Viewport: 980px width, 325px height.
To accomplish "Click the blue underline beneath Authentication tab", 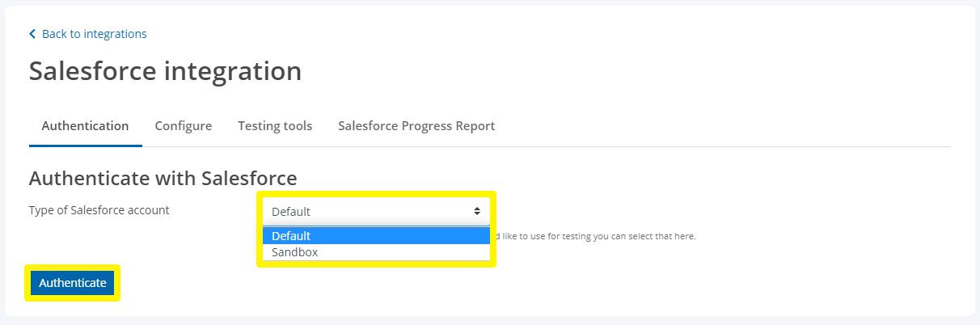I will coord(86,146).
